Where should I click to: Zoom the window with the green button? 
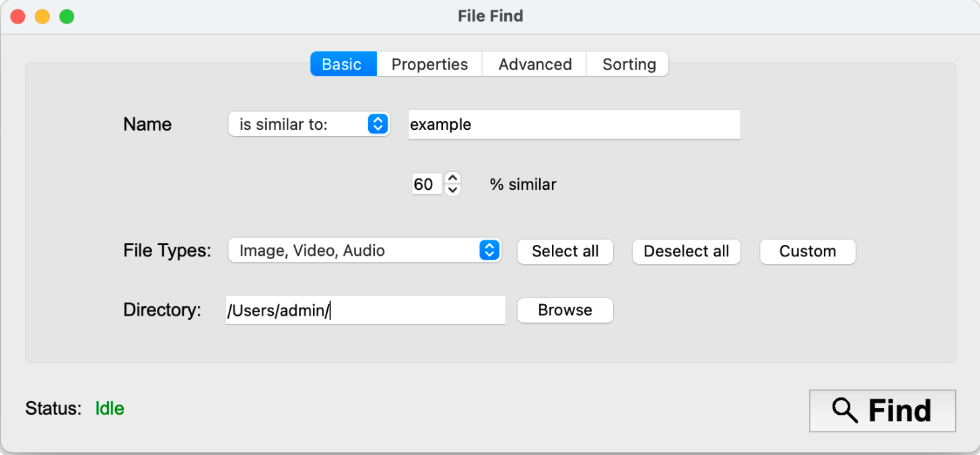click(67, 17)
